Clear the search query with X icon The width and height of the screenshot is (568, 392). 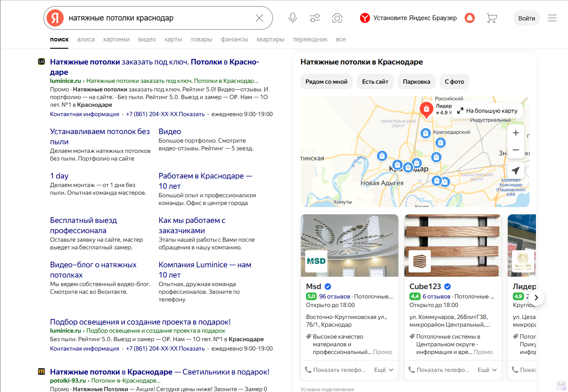coord(259,18)
